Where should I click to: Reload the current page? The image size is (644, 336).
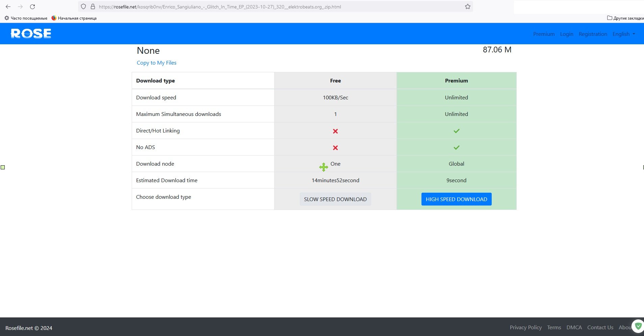coord(33,6)
